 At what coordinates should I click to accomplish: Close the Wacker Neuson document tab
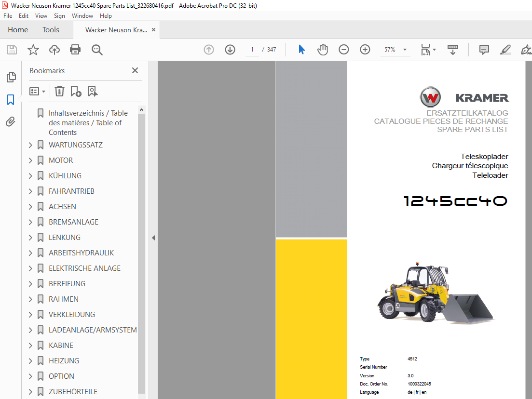(154, 30)
